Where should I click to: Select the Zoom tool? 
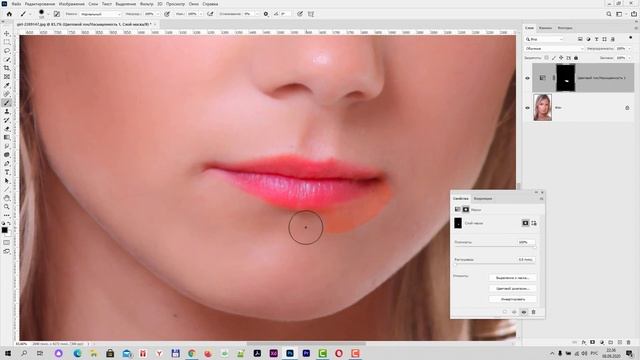7,207
